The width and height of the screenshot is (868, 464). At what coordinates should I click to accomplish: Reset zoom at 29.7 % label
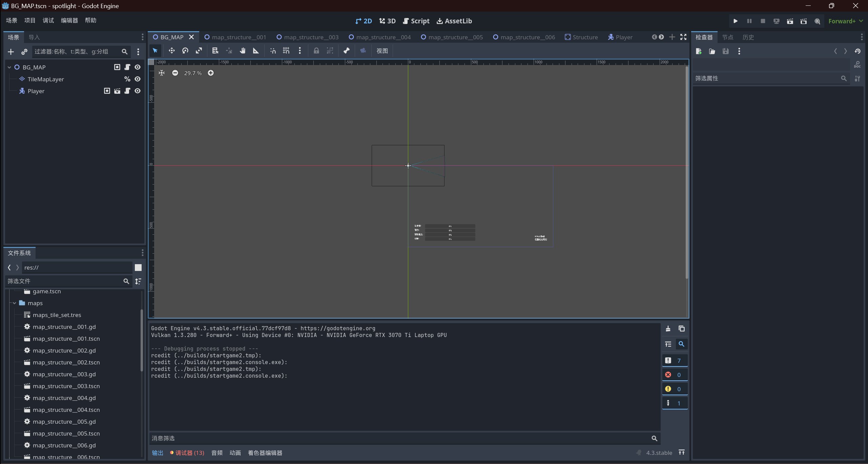coord(193,73)
